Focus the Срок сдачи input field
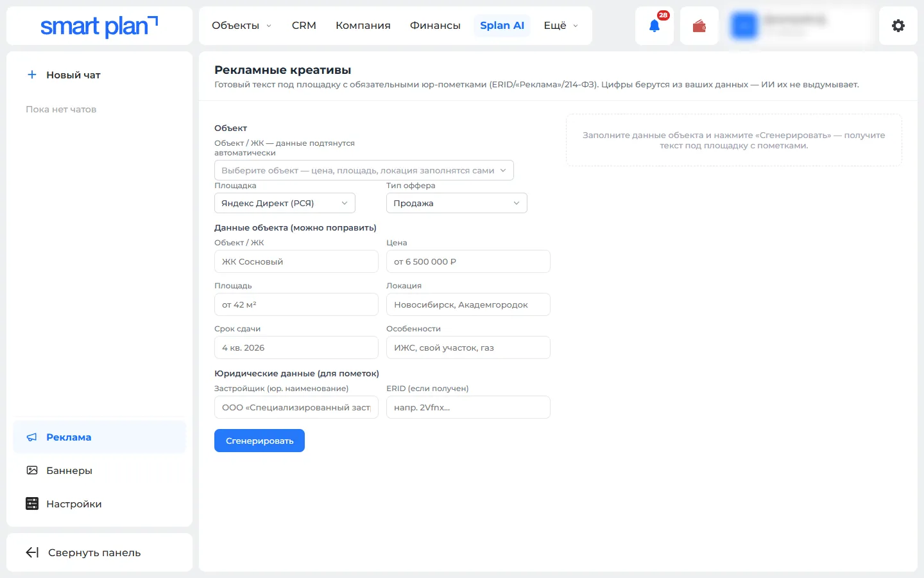Image resolution: width=924 pixels, height=578 pixels. pos(296,347)
